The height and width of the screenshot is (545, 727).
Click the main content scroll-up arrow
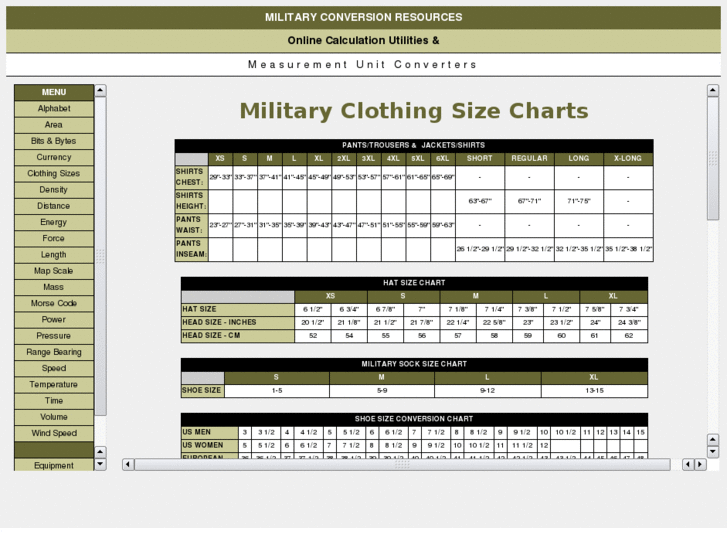click(712, 91)
